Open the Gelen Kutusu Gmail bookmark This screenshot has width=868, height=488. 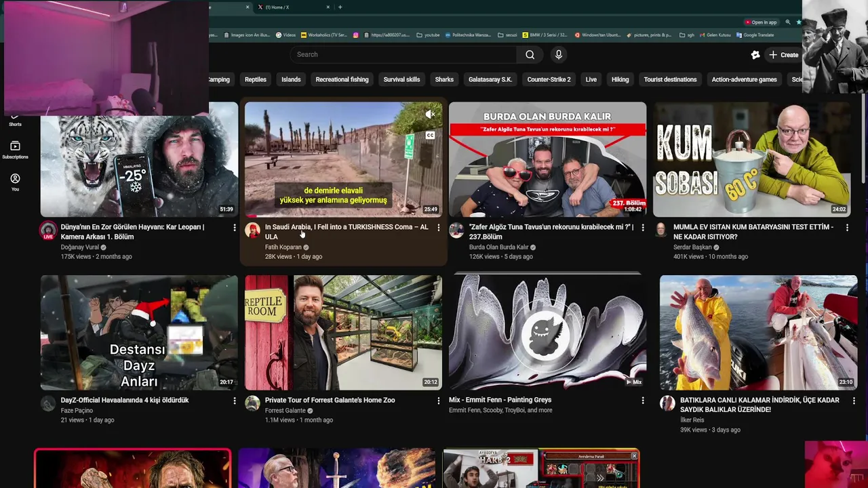pyautogui.click(x=714, y=35)
